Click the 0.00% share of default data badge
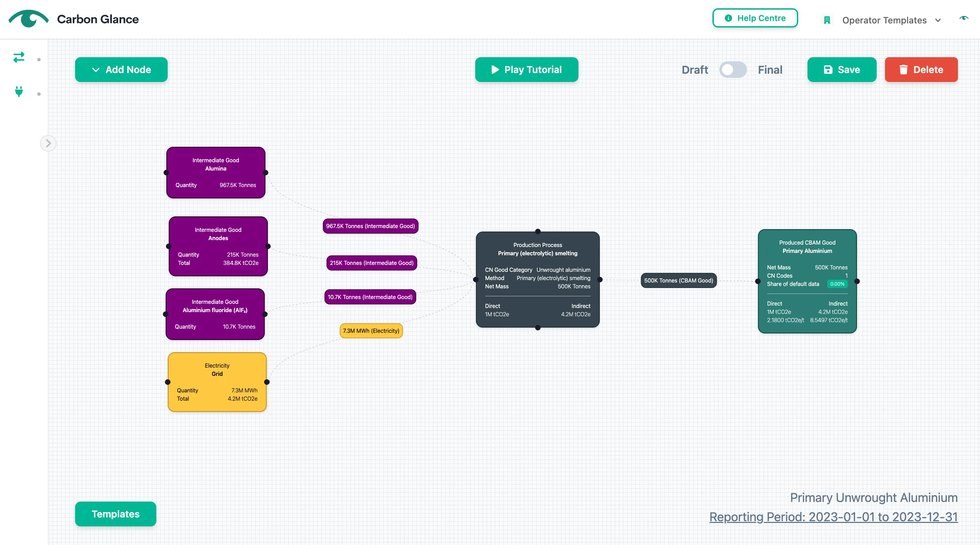 point(837,284)
